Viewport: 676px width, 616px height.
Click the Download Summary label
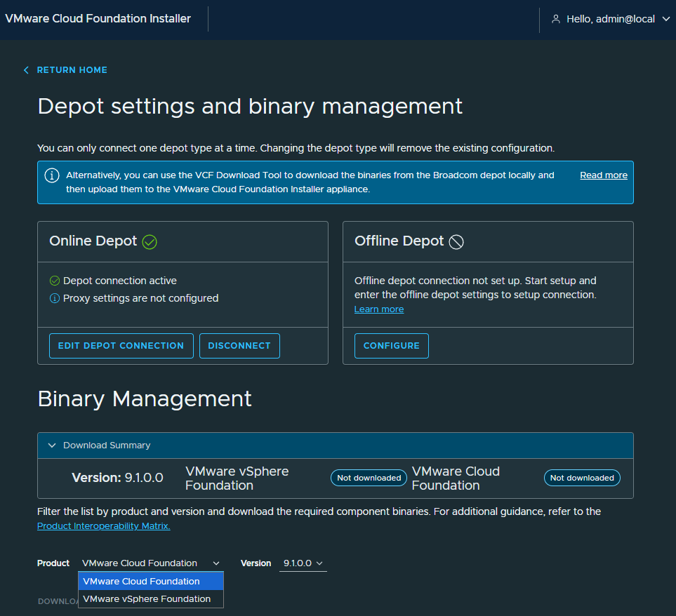[107, 446]
